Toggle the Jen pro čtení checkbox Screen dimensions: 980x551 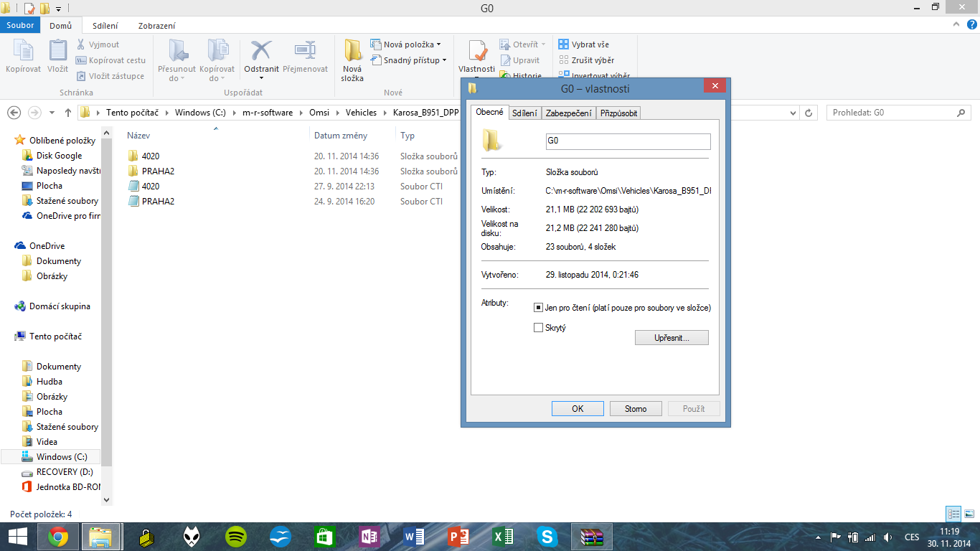[x=539, y=308]
